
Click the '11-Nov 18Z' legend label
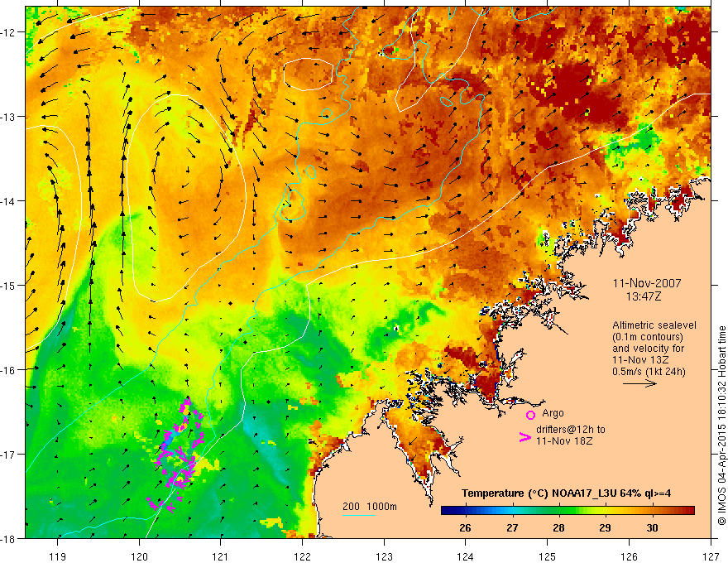pos(564,441)
